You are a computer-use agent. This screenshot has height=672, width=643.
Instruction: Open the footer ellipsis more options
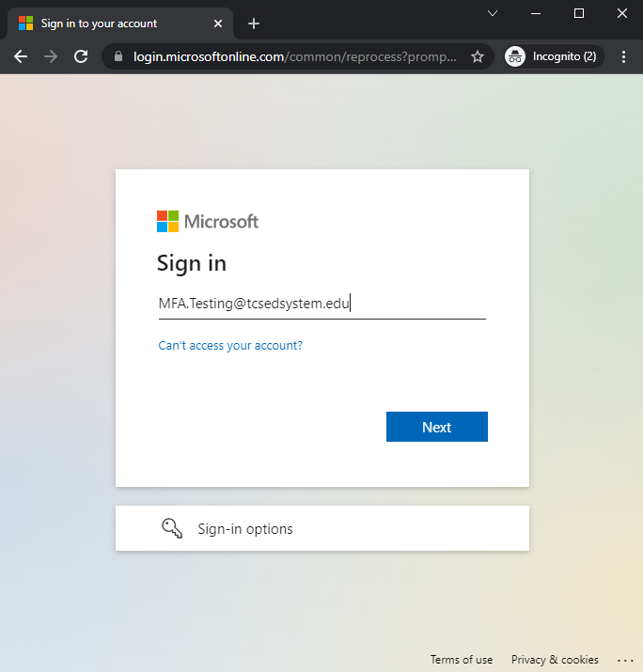point(625,661)
